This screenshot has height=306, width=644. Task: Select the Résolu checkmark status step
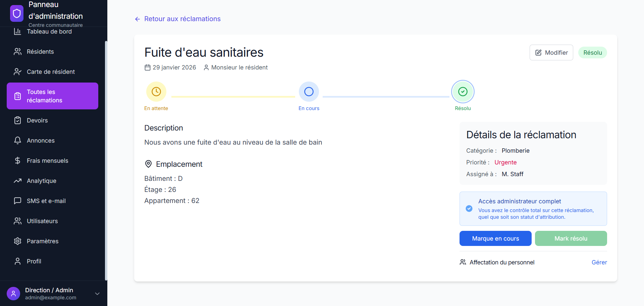(463, 92)
